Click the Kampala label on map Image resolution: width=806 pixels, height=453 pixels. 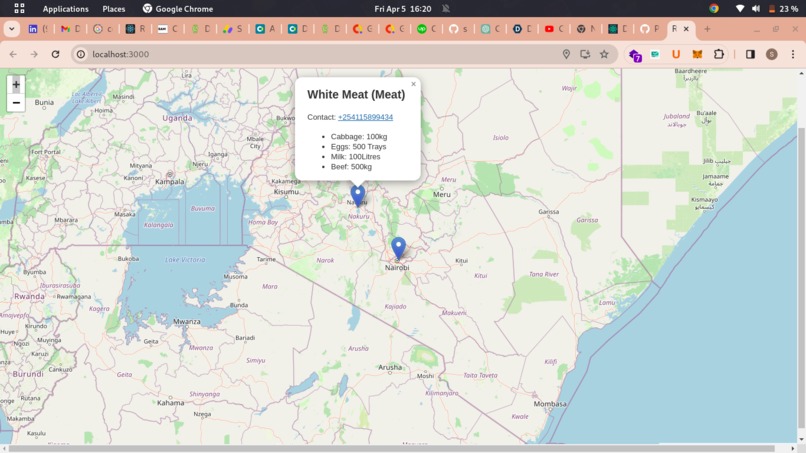pyautogui.click(x=170, y=182)
